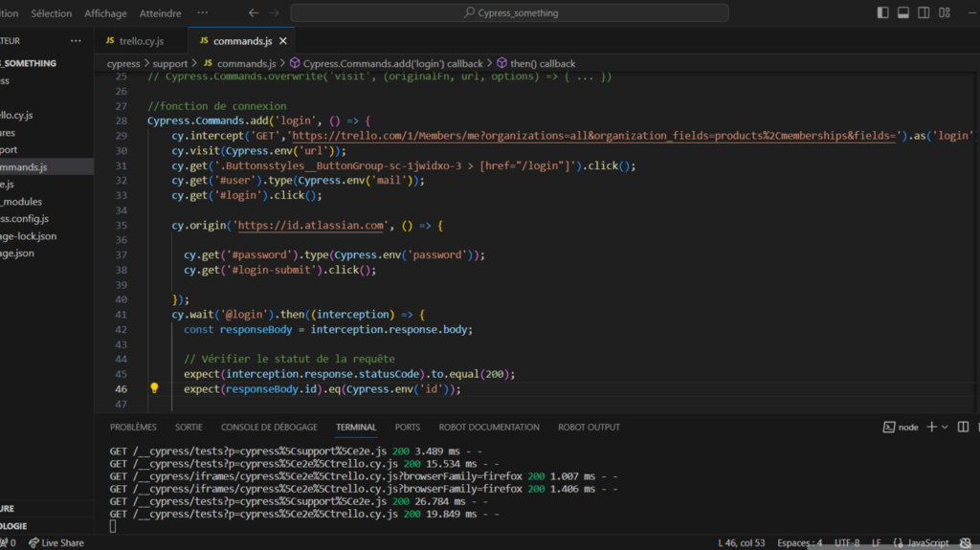Expand the hidden menu bar items ellipsis

[203, 13]
